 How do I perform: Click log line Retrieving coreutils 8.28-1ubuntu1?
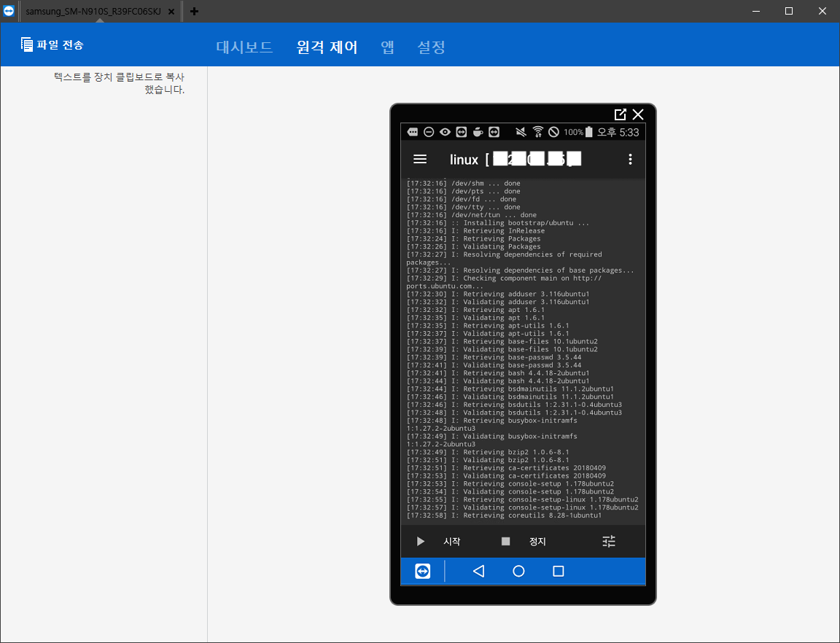[504, 515]
